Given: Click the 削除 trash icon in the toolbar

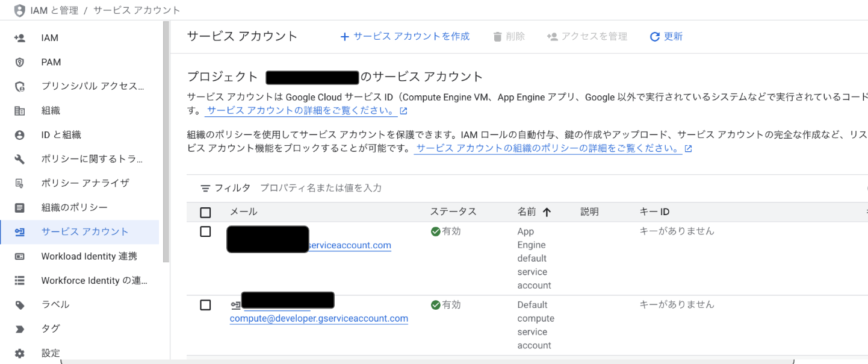Looking at the screenshot, I should pos(509,36).
